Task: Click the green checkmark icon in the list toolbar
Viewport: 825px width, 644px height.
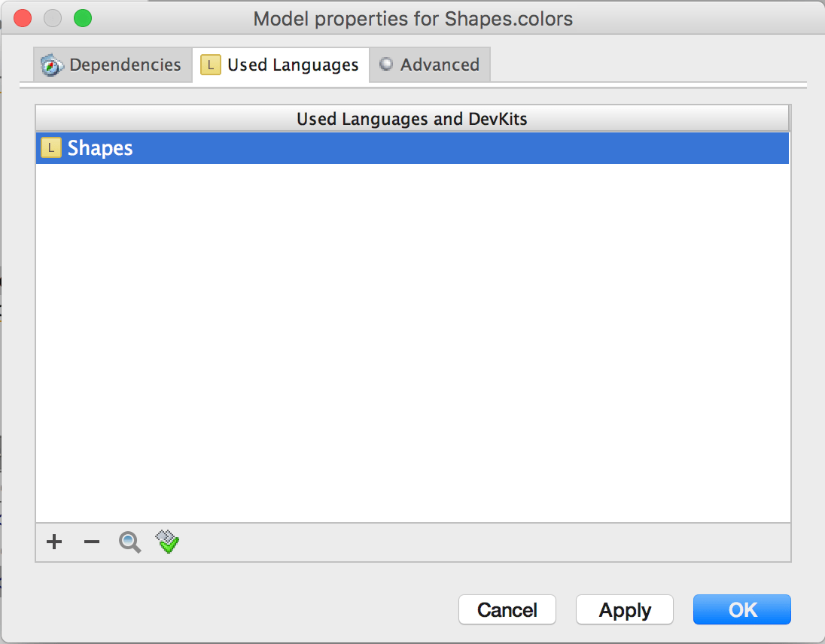Action: point(168,542)
